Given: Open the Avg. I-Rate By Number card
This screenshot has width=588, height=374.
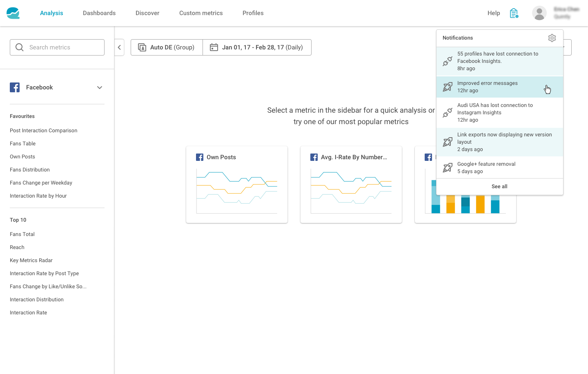Looking at the screenshot, I should point(351,185).
